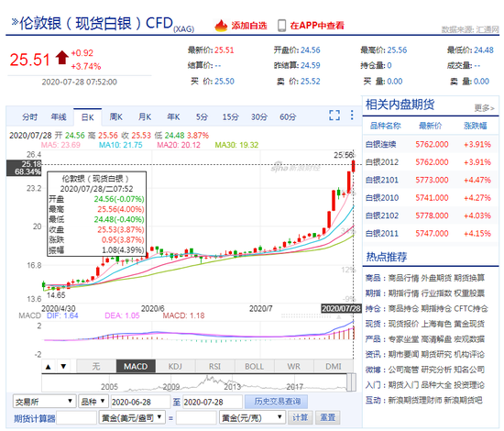
Task: Open the 期指行情 link
Action: click(x=403, y=293)
